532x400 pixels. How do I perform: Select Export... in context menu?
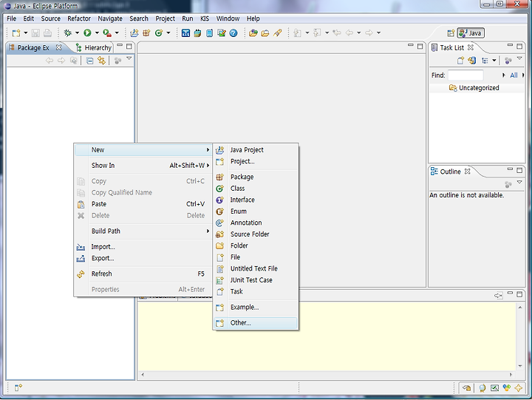pyautogui.click(x=143, y=258)
